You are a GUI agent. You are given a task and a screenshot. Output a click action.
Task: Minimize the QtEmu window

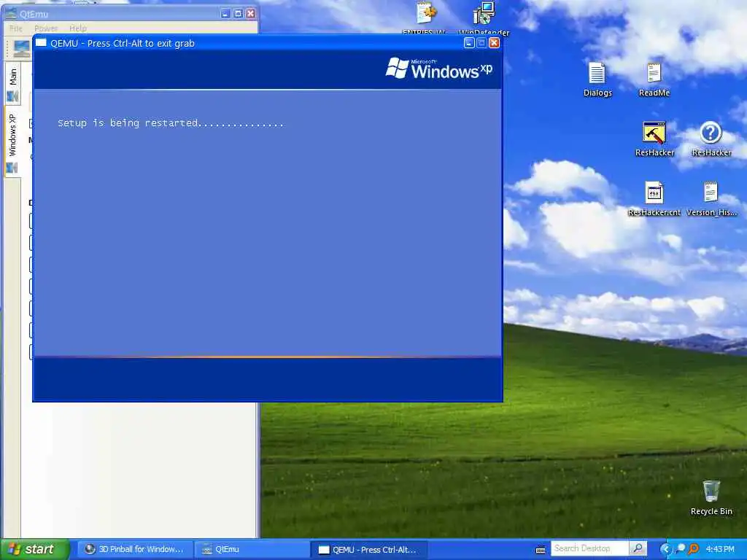click(x=226, y=13)
